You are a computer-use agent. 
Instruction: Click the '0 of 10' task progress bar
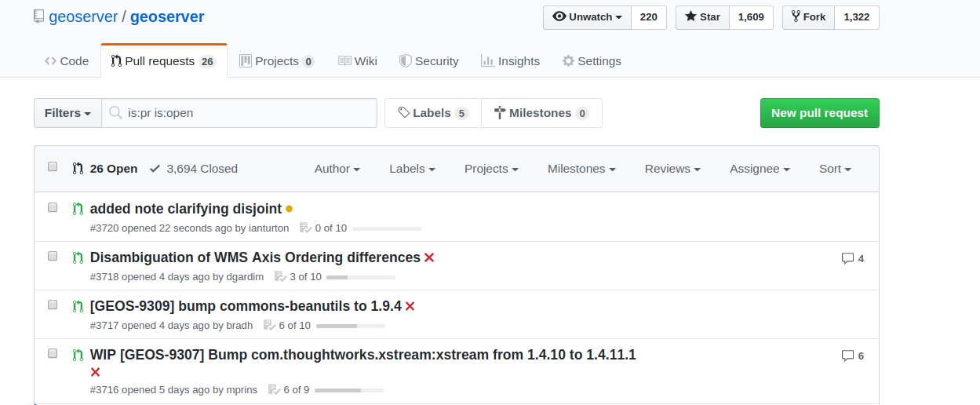pyautogui.click(x=387, y=228)
